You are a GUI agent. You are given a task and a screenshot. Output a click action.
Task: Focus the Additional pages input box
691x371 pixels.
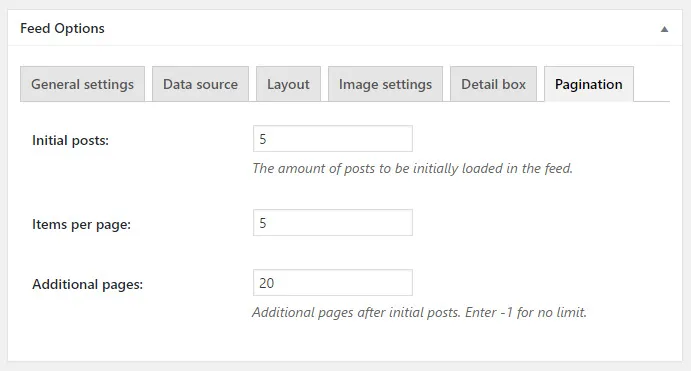(333, 282)
